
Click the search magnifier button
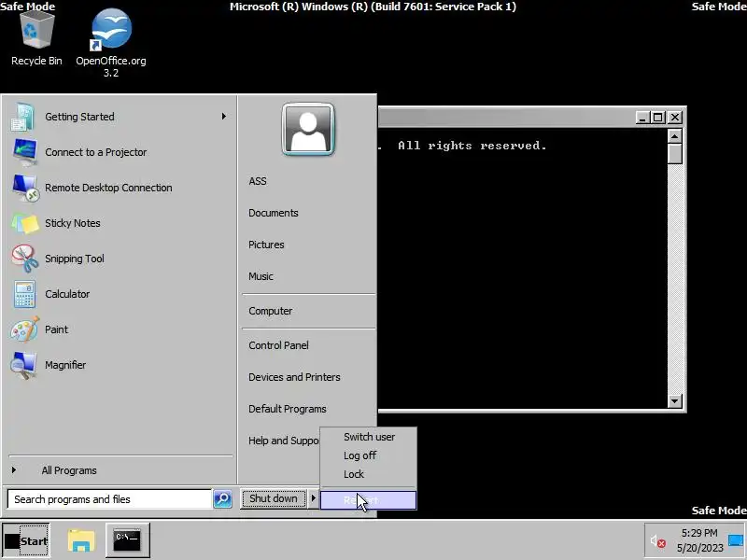click(x=222, y=498)
